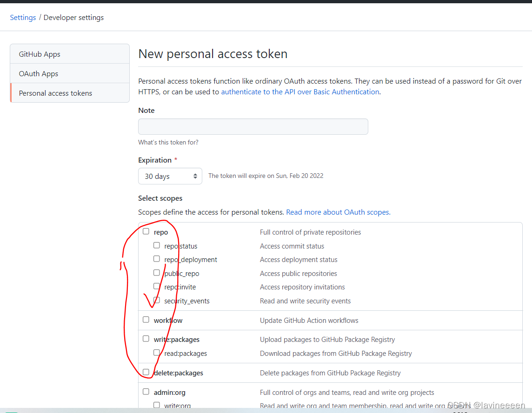The height and width of the screenshot is (413, 532).
Task: Check the write:packages checkbox
Action: (x=146, y=339)
